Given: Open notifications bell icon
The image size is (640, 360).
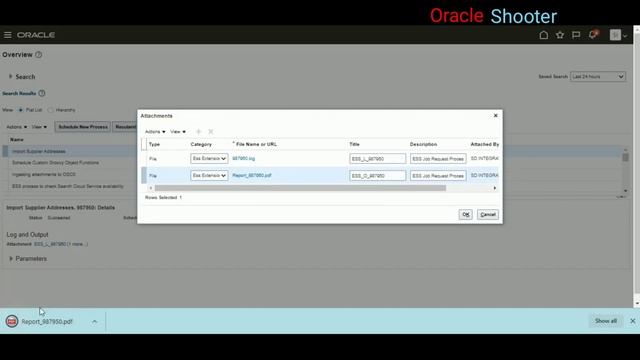Looking at the screenshot, I should click(x=593, y=35).
